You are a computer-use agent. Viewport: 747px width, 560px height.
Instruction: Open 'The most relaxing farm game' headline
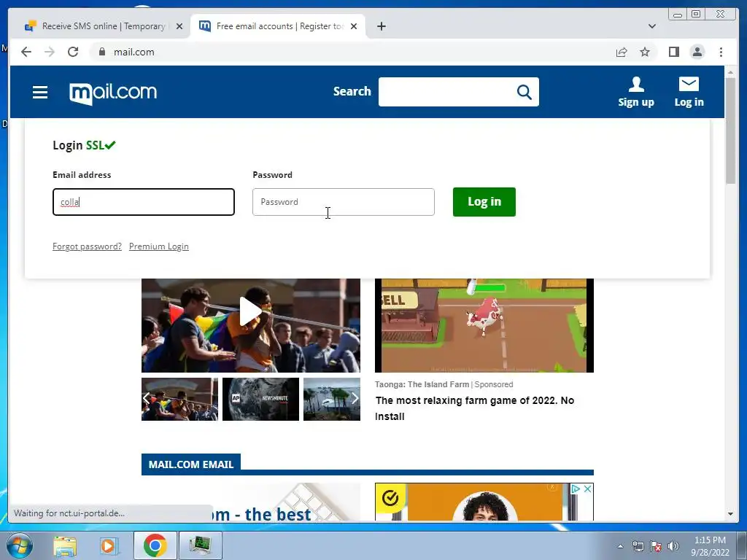click(474, 408)
